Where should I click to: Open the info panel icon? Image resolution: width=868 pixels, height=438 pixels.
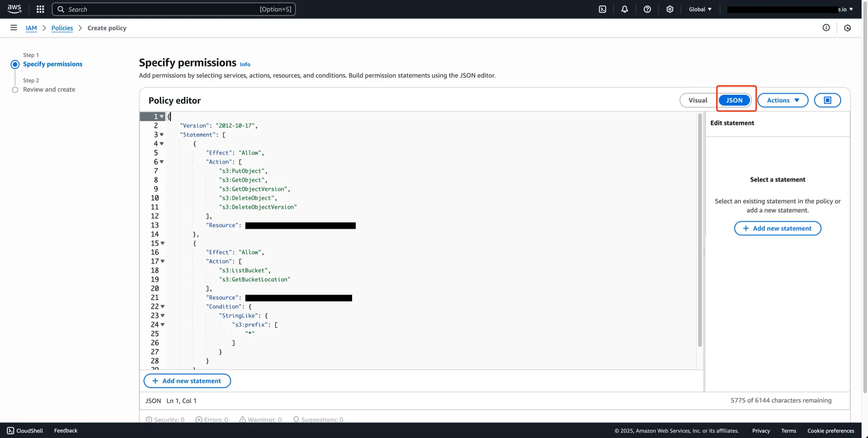(x=826, y=28)
